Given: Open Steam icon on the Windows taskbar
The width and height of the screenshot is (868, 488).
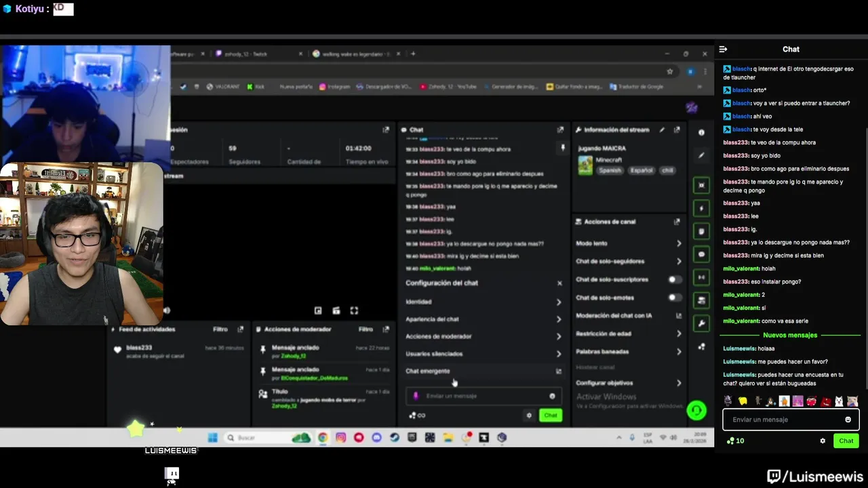Looking at the screenshot, I should click(x=394, y=438).
